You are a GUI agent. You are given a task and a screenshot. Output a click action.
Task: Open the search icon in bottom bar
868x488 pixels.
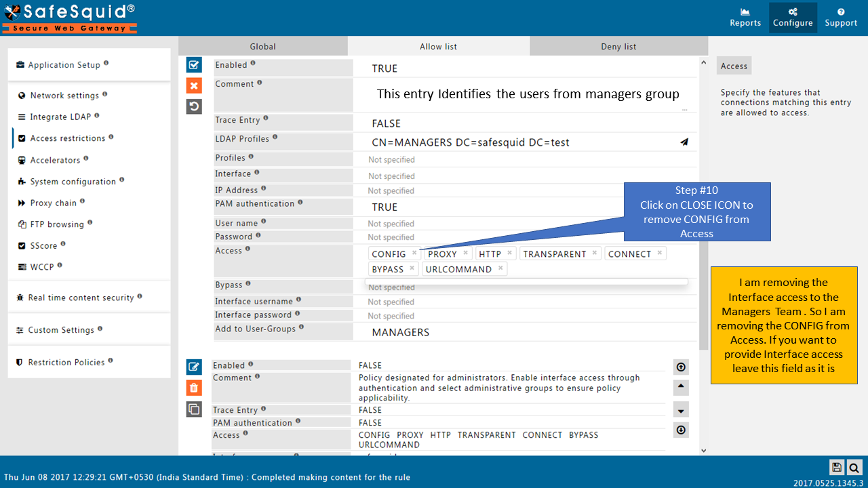(854, 467)
